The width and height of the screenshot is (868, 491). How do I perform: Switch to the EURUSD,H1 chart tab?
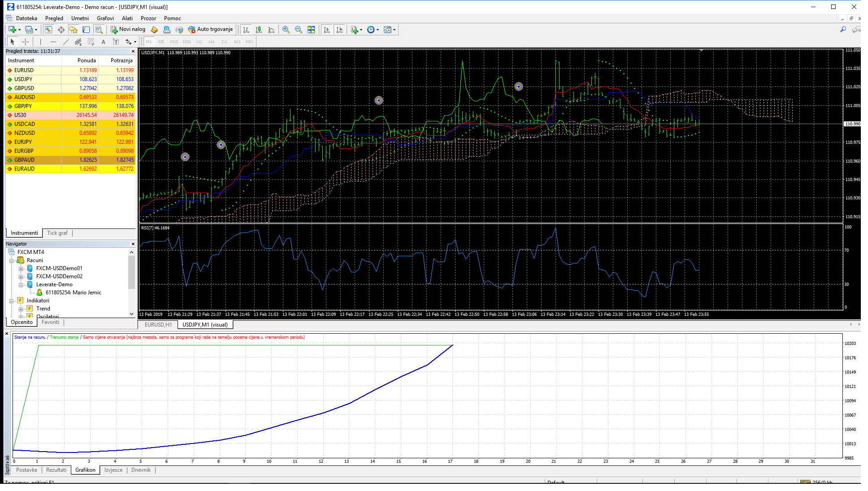click(158, 325)
